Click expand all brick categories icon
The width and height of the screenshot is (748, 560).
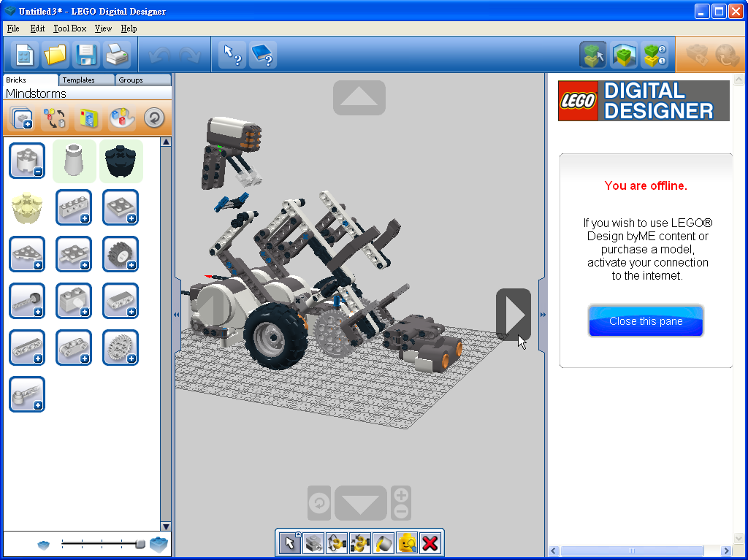coord(21,118)
